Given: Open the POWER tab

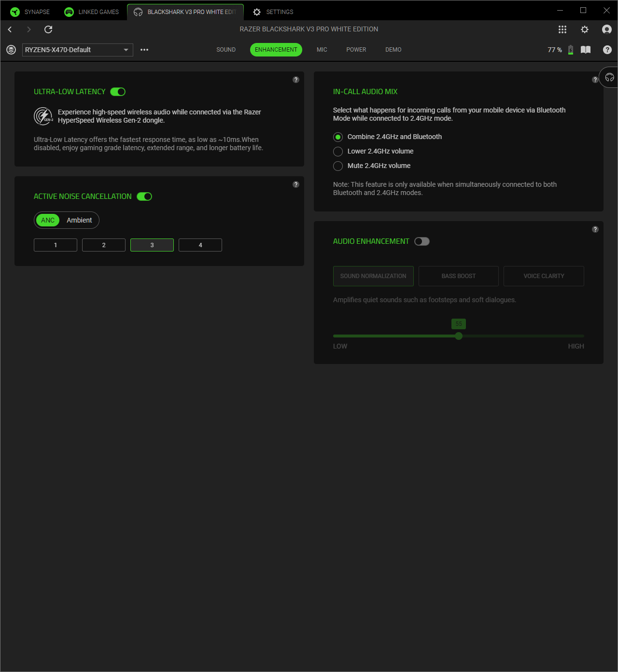Looking at the screenshot, I should point(356,50).
